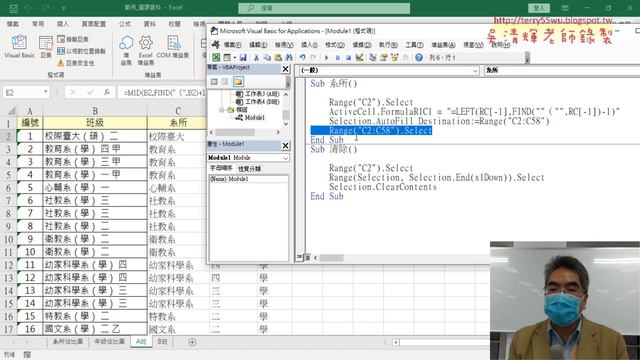This screenshot has width=640, height=360.
Task: Open the VBA 檢視(V) menu
Action: point(284,45)
